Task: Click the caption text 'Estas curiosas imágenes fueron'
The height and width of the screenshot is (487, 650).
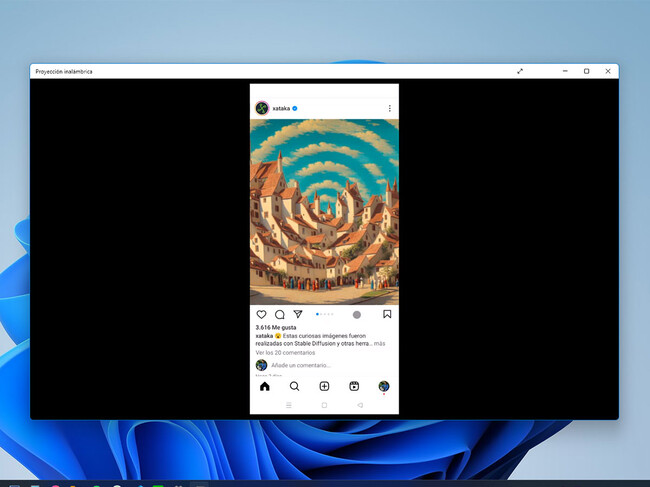Action: pyautogui.click(x=324, y=336)
